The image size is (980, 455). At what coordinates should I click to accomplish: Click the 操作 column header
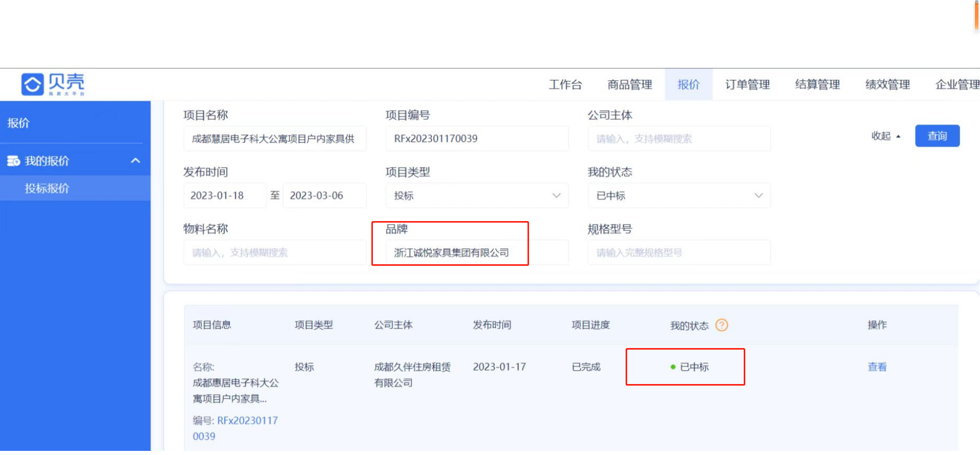pos(877,325)
